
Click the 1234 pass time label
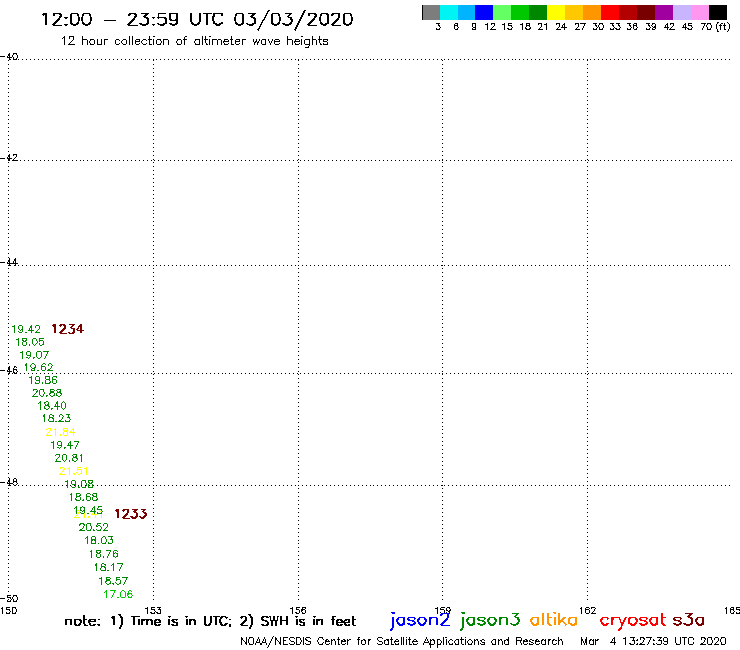[67, 329]
